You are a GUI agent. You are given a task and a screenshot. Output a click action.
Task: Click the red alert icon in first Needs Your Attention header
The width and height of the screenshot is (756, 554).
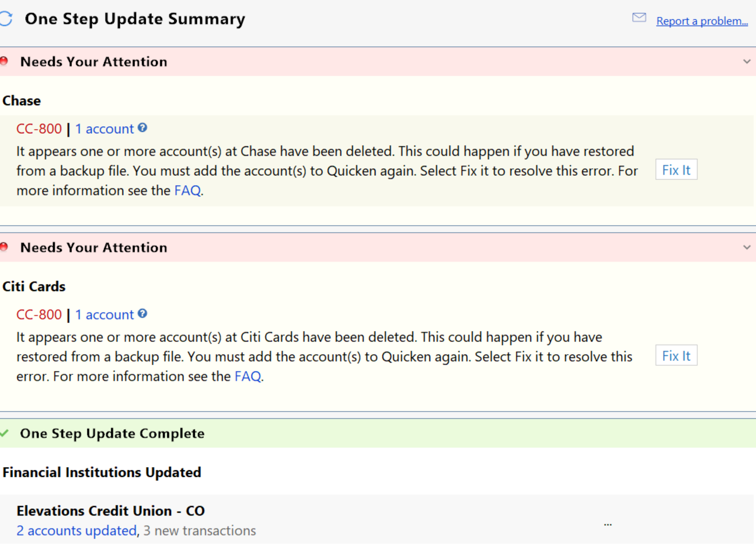tap(4, 61)
